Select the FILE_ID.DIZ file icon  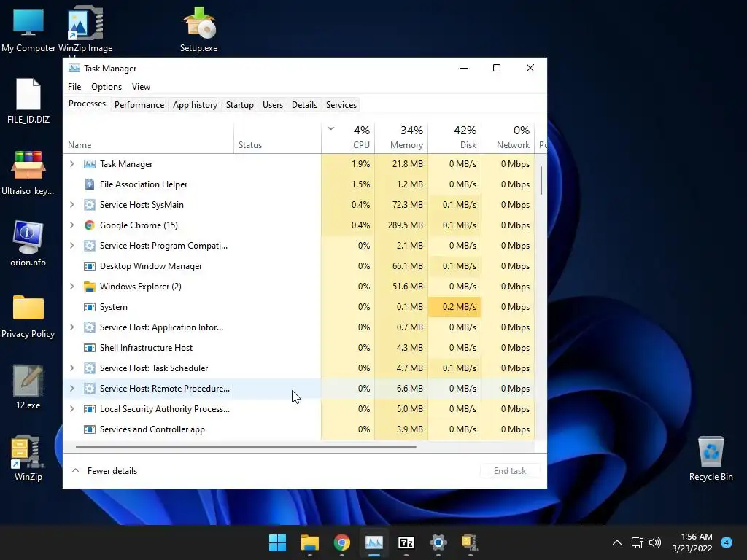tap(28, 101)
